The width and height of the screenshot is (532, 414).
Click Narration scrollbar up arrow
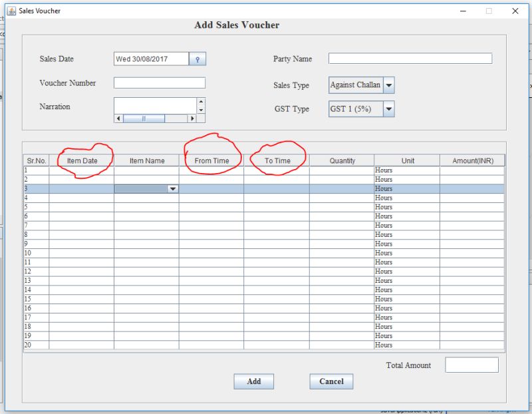(201, 102)
